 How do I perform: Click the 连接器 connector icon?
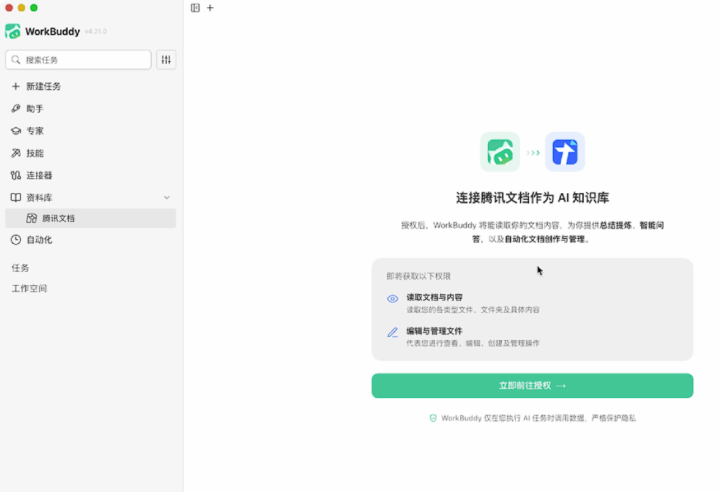coord(16,175)
